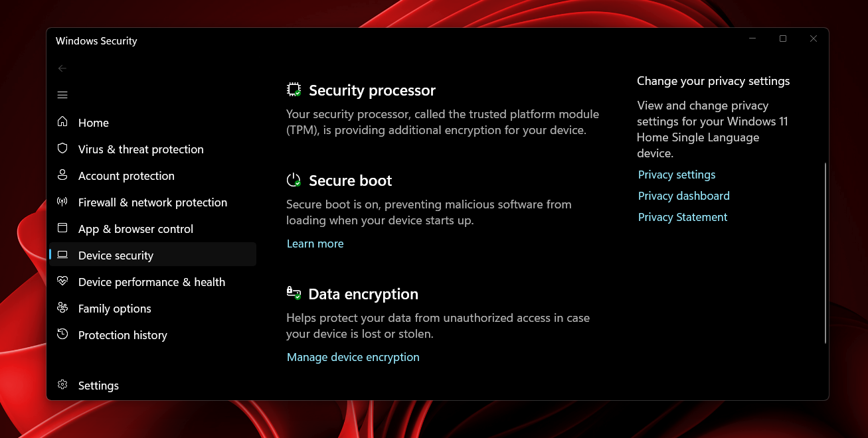Viewport: 868px width, 438px height.
Task: Click the Firewall & network protection signal icon
Action: click(62, 202)
